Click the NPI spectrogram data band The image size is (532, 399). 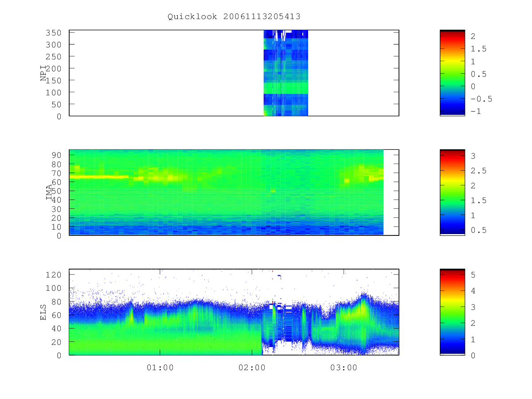pos(286,73)
